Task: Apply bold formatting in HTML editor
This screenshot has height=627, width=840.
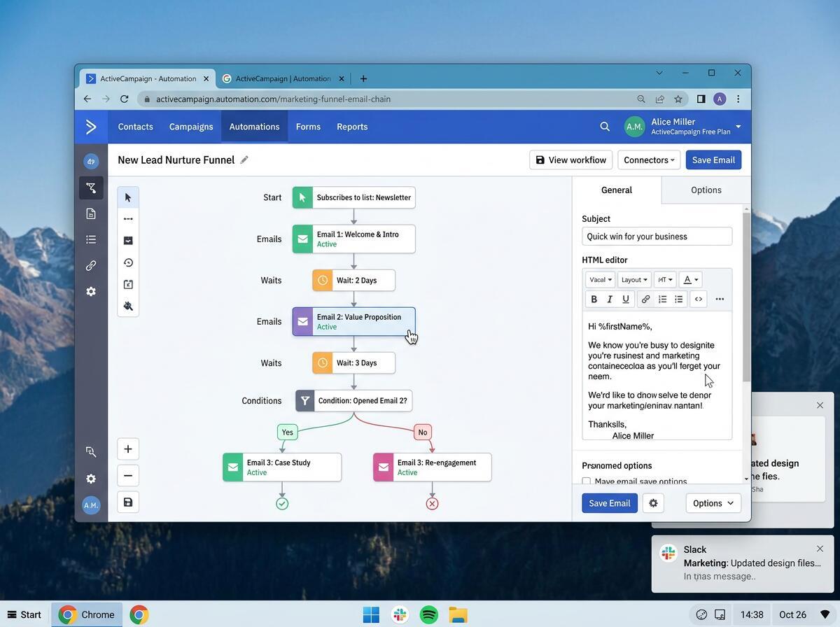Action: click(x=594, y=300)
